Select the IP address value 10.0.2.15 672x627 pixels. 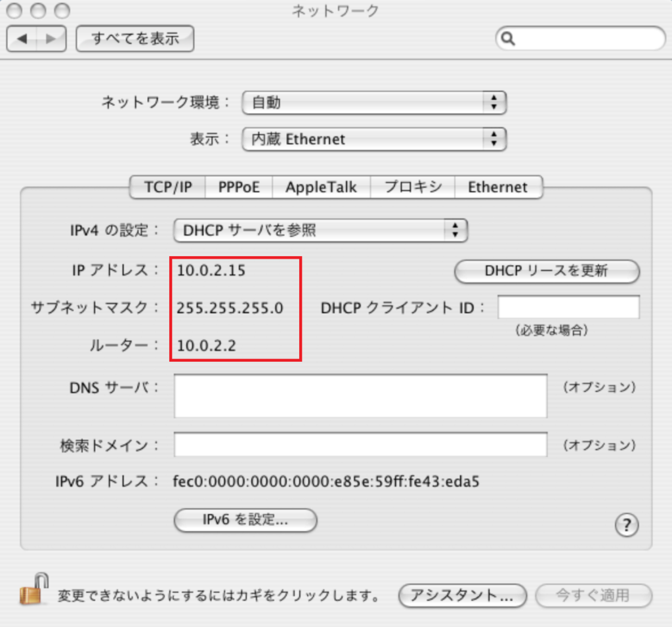[x=211, y=270]
